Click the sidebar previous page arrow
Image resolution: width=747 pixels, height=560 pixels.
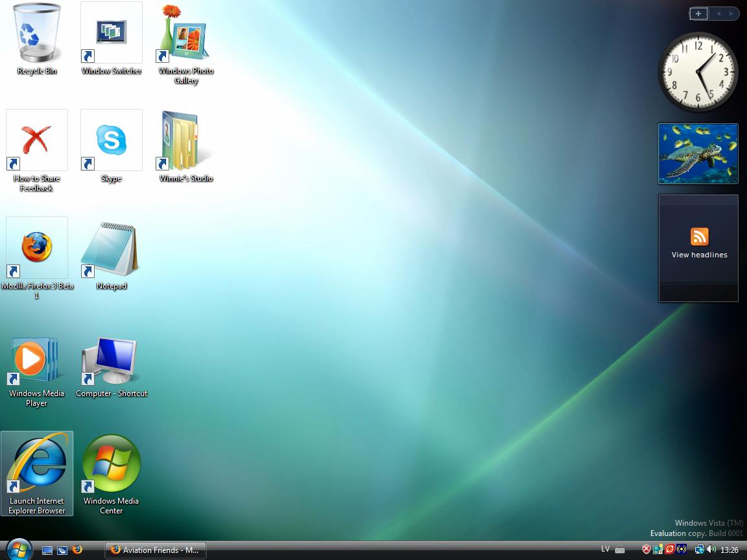coord(718,14)
